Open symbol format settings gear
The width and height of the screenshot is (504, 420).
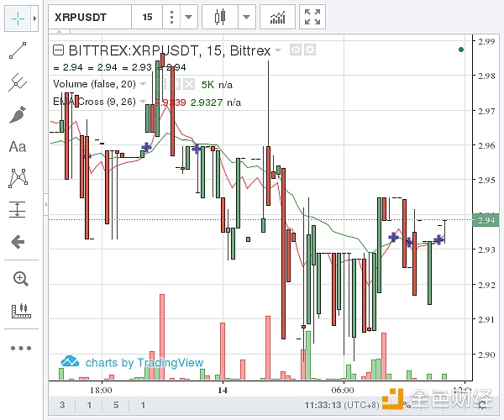click(310, 50)
